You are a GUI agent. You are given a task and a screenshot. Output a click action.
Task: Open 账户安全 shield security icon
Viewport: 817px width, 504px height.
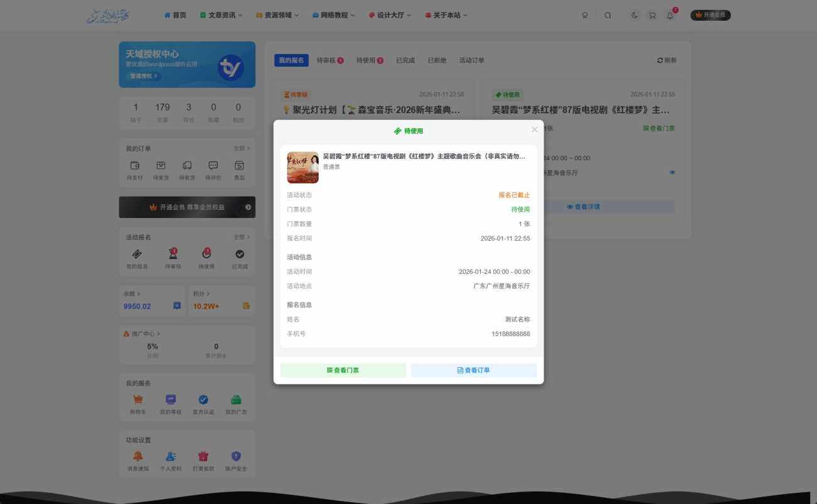tap(236, 457)
